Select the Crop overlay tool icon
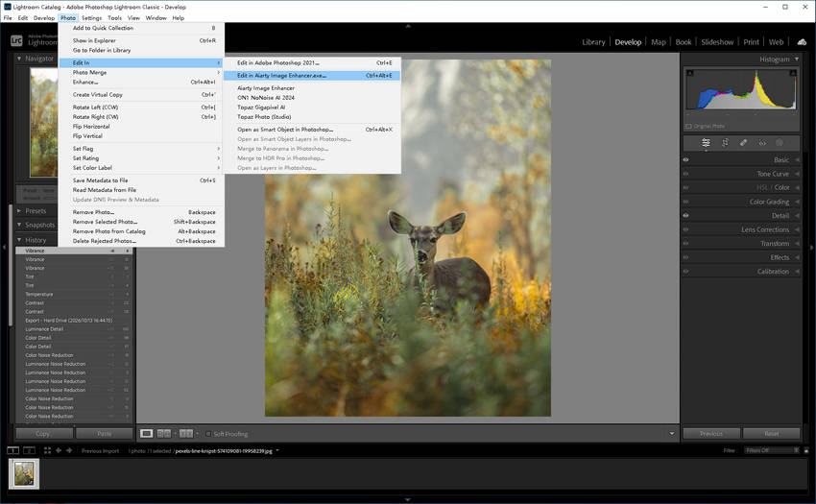This screenshot has width=816, height=504. pyautogui.click(x=725, y=143)
